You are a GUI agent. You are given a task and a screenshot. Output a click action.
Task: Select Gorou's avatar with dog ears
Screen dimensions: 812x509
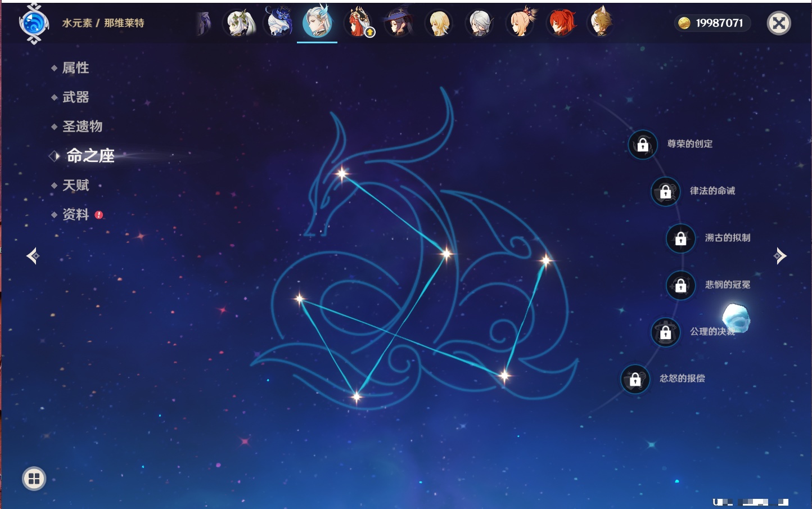coord(601,23)
